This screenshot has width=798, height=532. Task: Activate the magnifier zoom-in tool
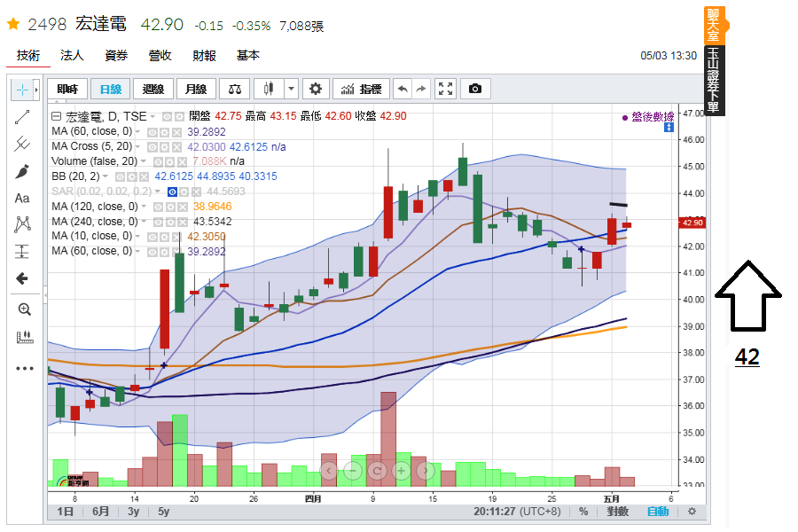[25, 309]
